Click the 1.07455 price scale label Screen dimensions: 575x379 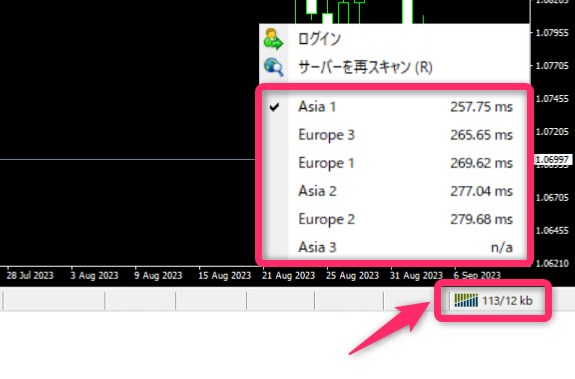click(552, 99)
